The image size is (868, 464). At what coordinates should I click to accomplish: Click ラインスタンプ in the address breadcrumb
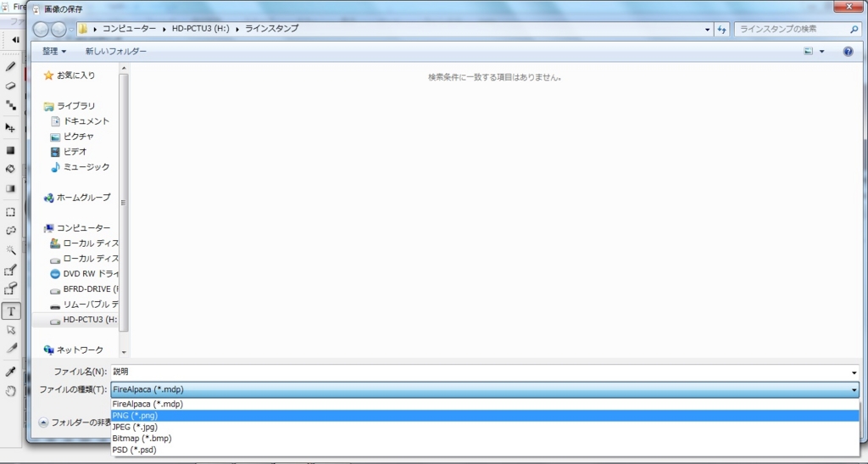tap(272, 29)
